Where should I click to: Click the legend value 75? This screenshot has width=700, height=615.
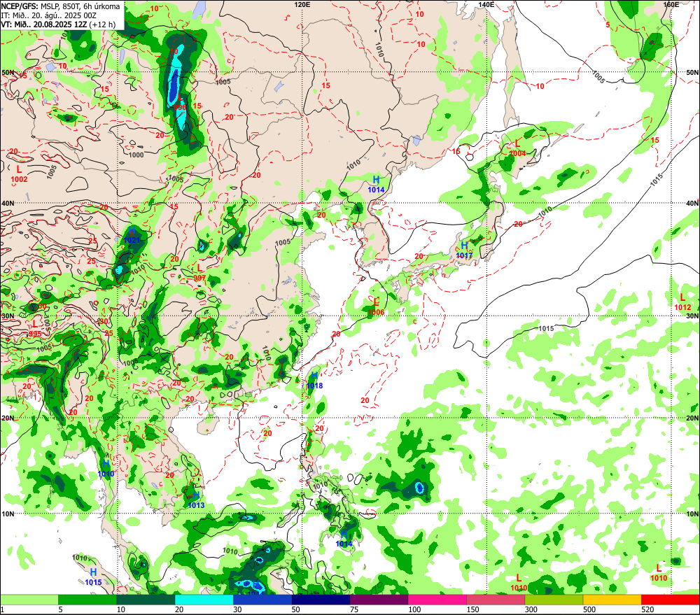[x=354, y=609]
